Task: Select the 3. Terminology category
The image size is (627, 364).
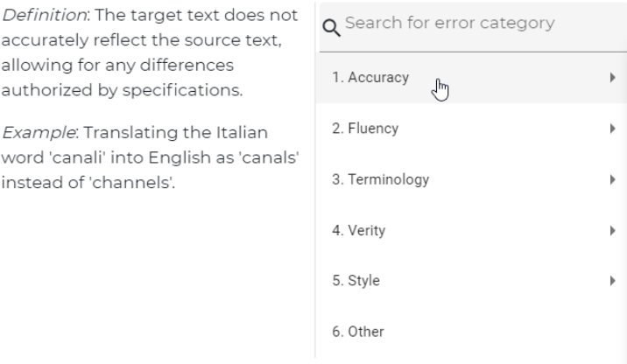Action: click(x=471, y=179)
